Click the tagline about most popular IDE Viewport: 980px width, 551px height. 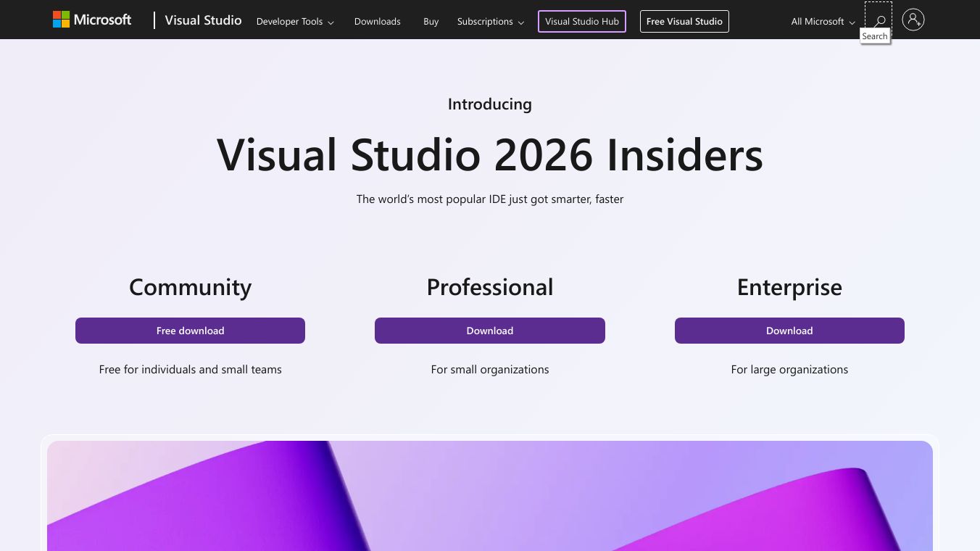tap(490, 199)
